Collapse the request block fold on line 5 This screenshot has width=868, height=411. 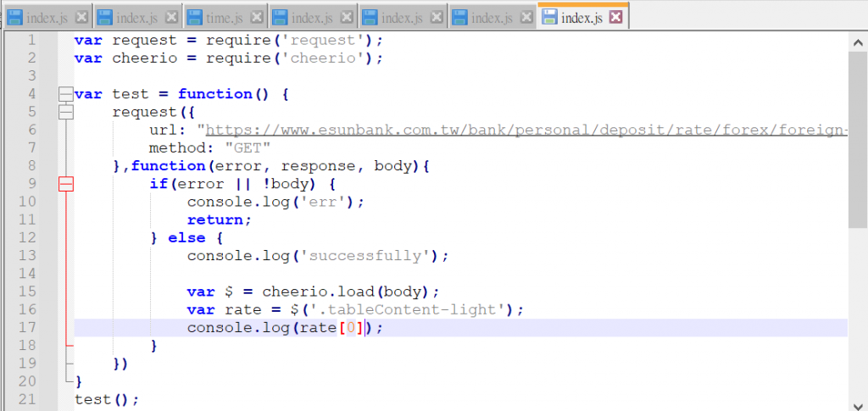66,113
